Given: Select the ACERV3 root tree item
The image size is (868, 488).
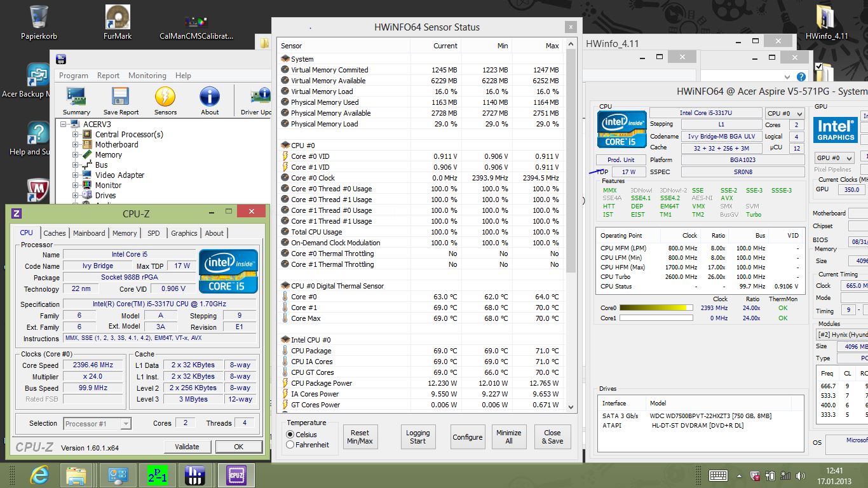Looking at the screenshot, I should [x=97, y=125].
